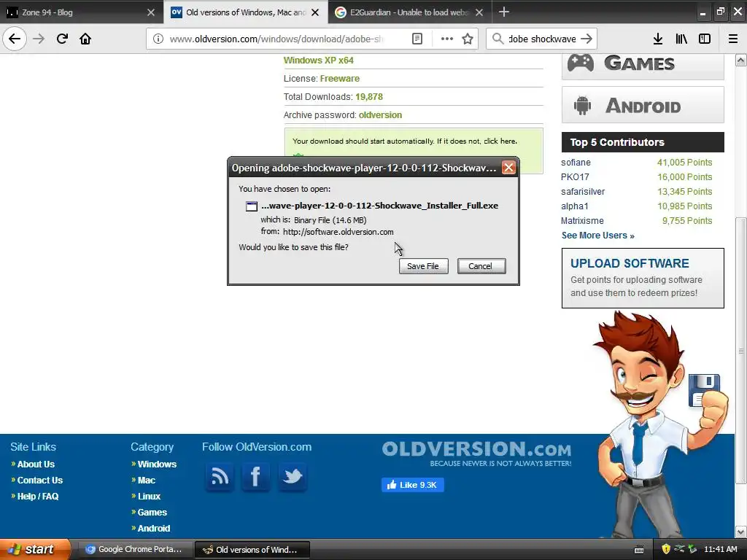Open the RSS feed icon
747x560 pixels.
click(220, 476)
